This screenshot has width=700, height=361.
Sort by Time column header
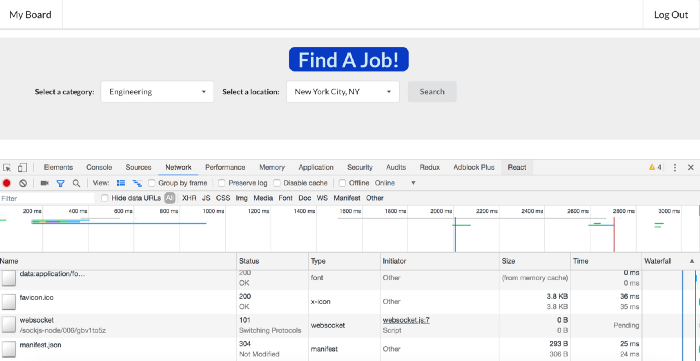pos(606,261)
